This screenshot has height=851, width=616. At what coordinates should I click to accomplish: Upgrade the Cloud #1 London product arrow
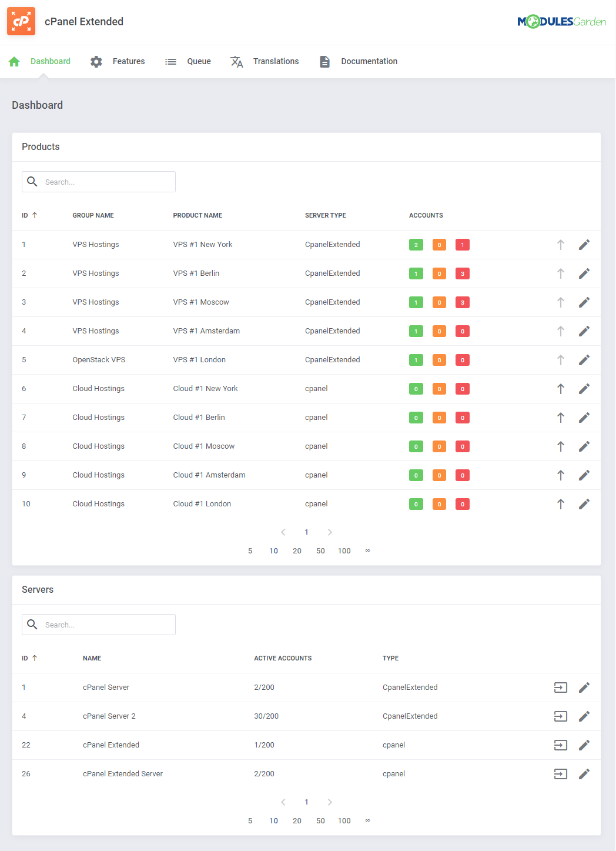click(561, 504)
